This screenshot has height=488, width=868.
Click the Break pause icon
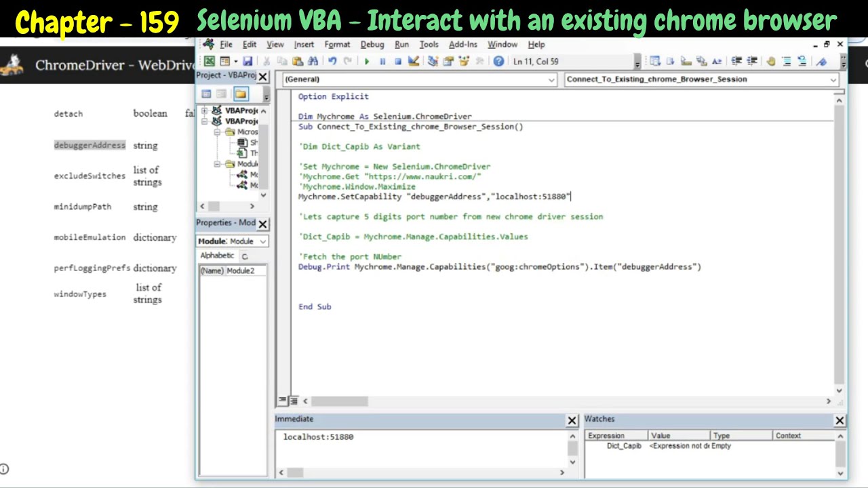[x=382, y=61]
